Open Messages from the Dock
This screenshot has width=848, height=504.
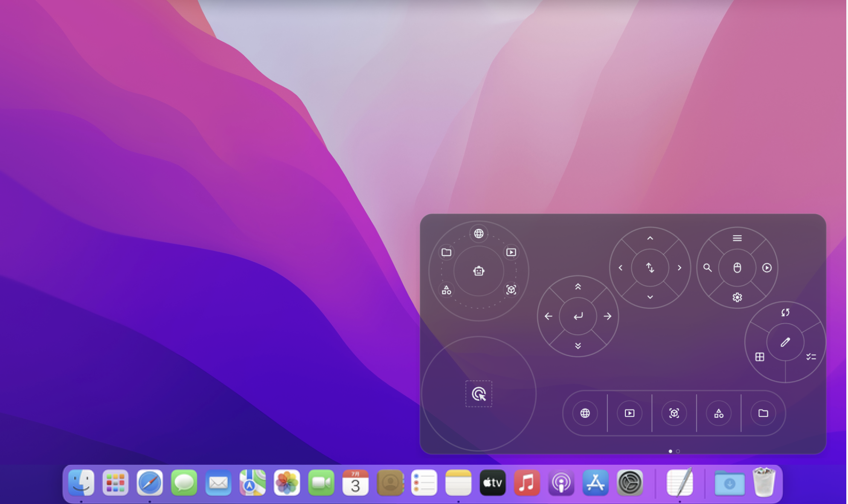(184, 483)
